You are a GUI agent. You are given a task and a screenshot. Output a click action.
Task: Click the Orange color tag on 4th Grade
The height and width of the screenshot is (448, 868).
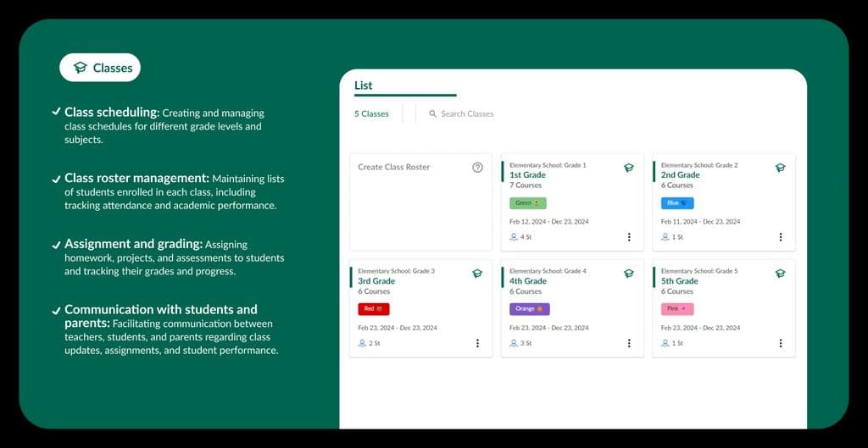click(530, 309)
